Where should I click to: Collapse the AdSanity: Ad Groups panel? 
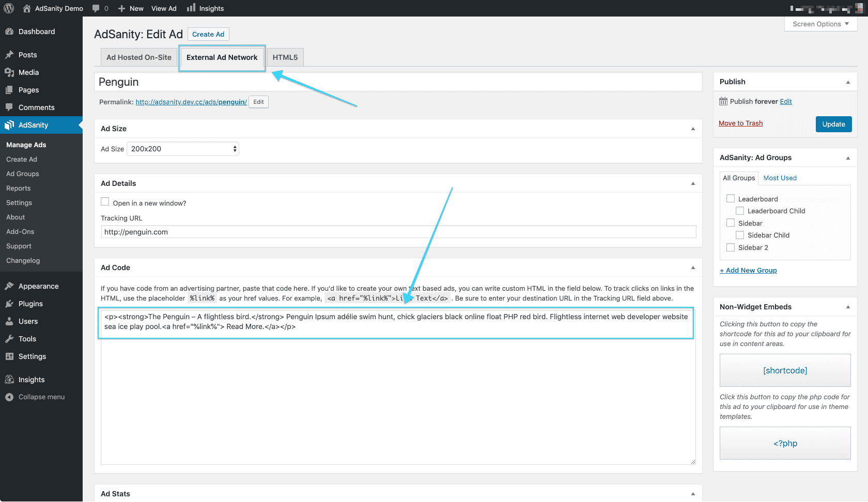click(848, 158)
